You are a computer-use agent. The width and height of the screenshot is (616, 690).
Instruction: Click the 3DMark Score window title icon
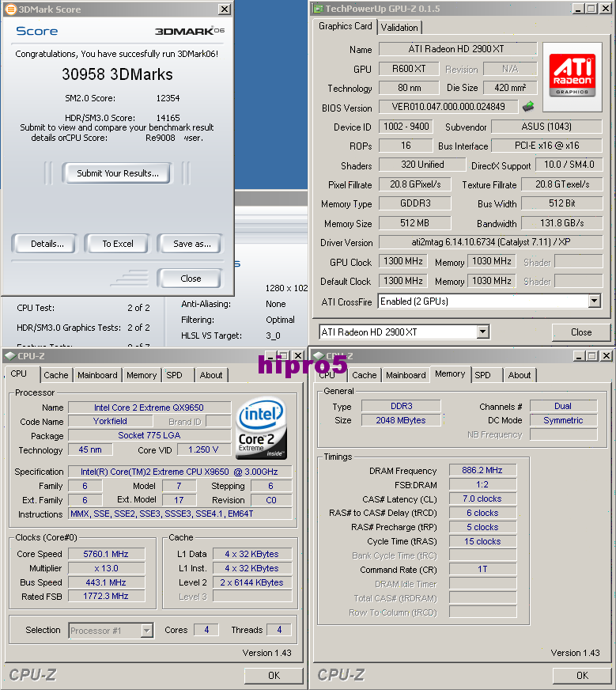tap(10, 9)
